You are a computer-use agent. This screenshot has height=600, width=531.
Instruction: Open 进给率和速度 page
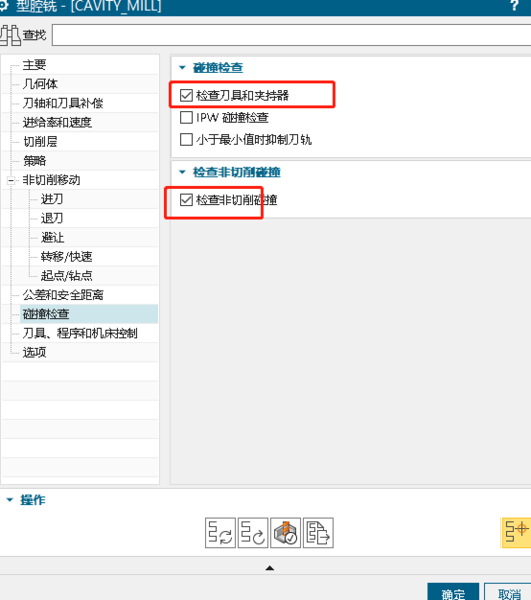[x=57, y=122]
